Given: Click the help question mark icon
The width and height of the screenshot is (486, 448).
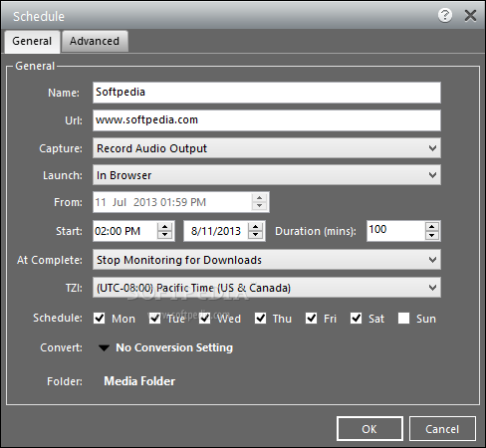Looking at the screenshot, I should 445,15.
